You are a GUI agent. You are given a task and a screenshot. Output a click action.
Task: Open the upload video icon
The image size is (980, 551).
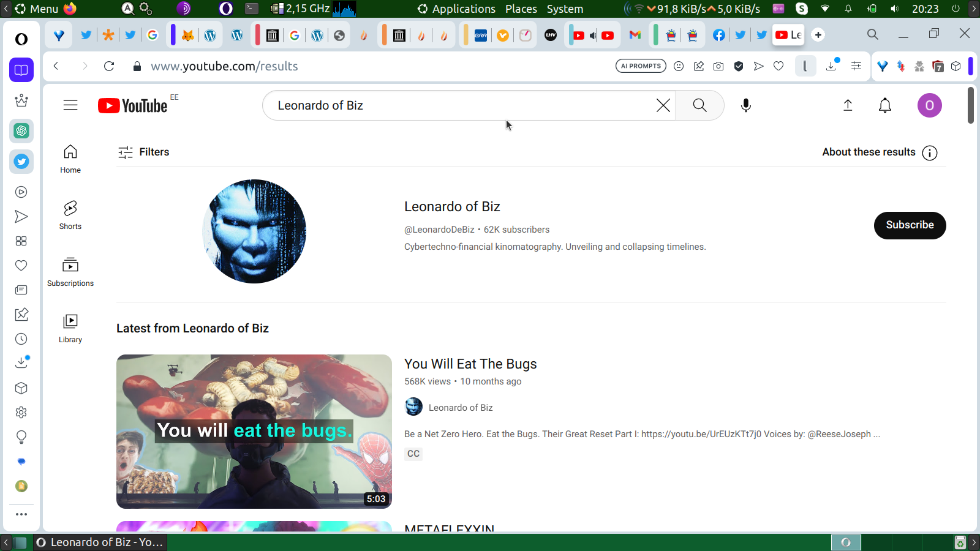(848, 105)
